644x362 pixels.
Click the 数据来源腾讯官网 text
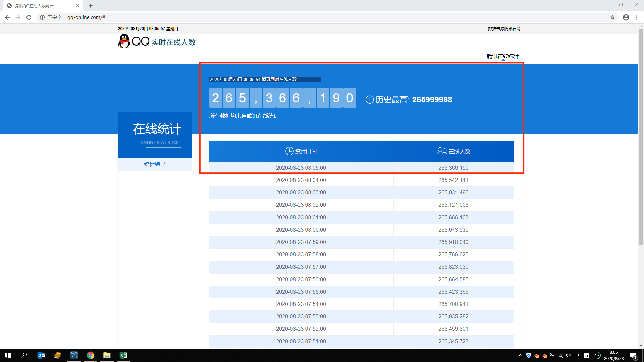tap(504, 29)
